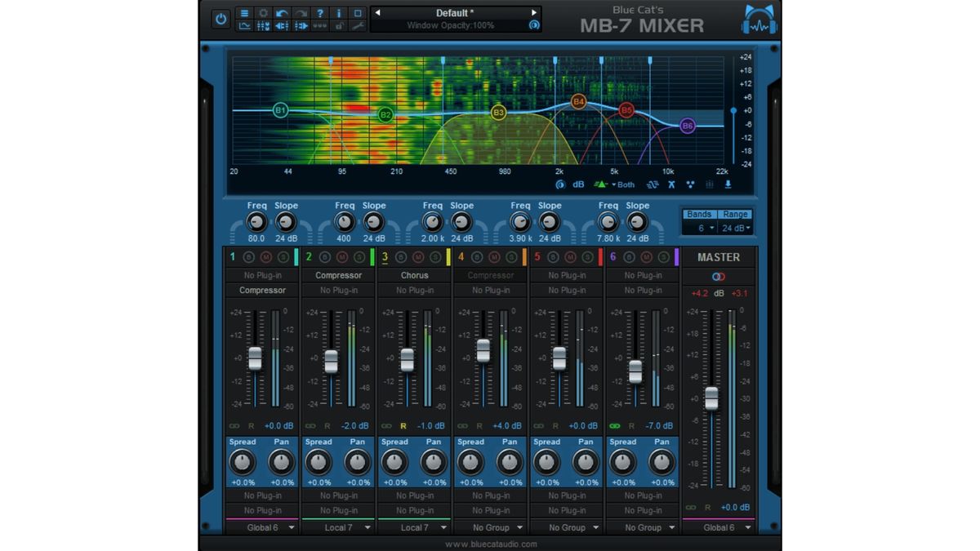Click the Redo arrow icon
Screen dimensions: 980x551
(302, 13)
